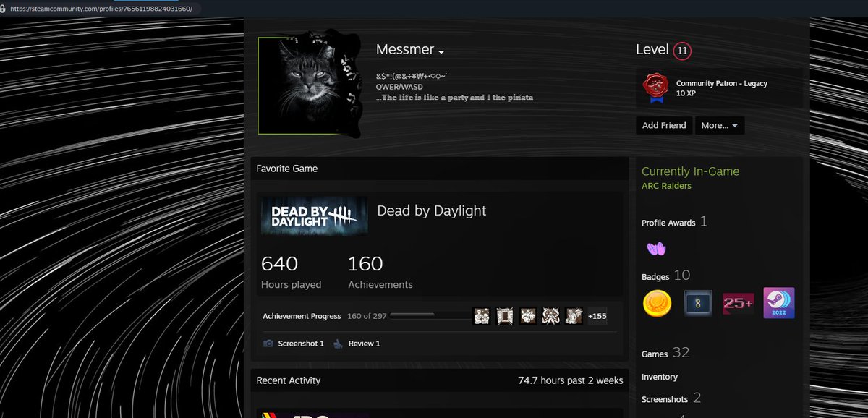This screenshot has height=418, width=868.
Task: Click the Add Friend button
Action: [664, 125]
